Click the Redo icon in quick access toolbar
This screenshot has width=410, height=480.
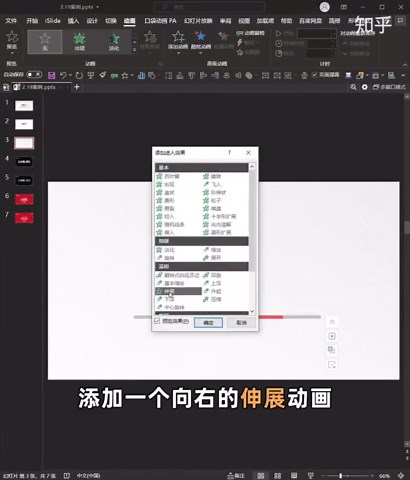79,76
